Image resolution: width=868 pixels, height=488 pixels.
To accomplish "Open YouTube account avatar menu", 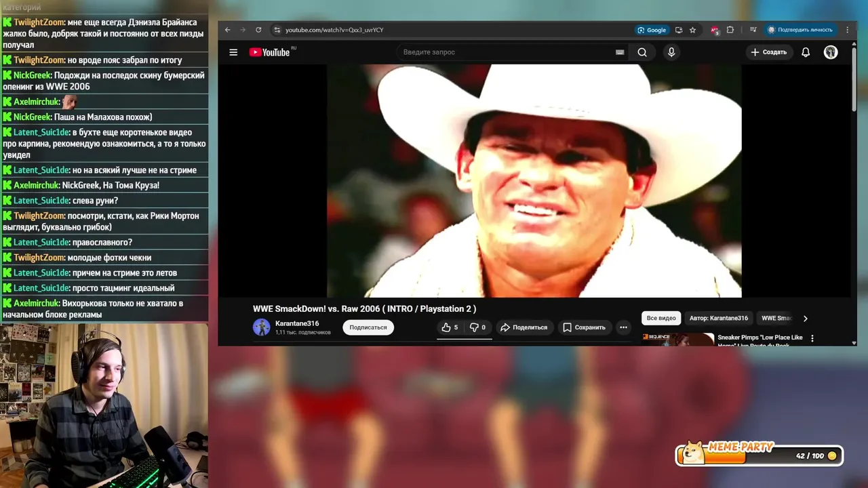I will [x=831, y=52].
